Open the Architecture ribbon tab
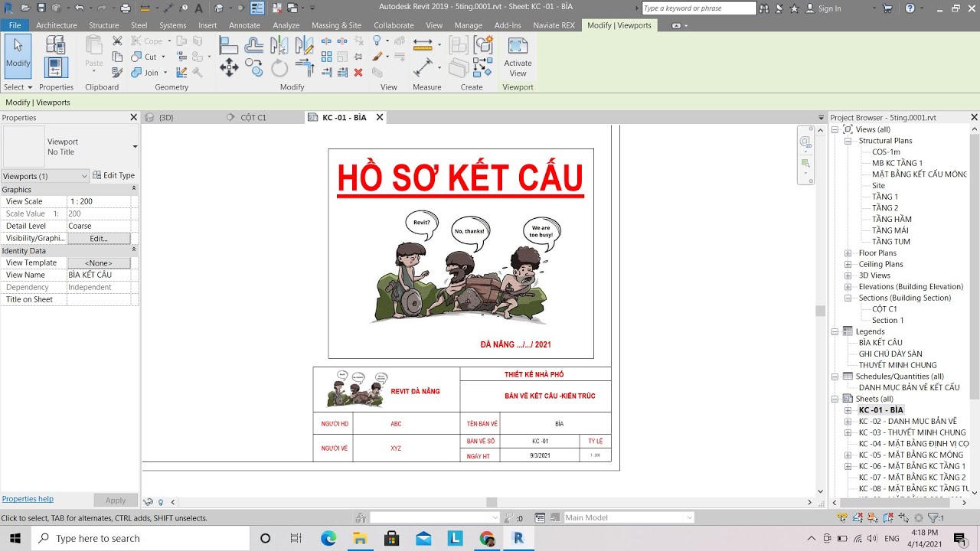This screenshot has width=980, height=551. (x=57, y=25)
